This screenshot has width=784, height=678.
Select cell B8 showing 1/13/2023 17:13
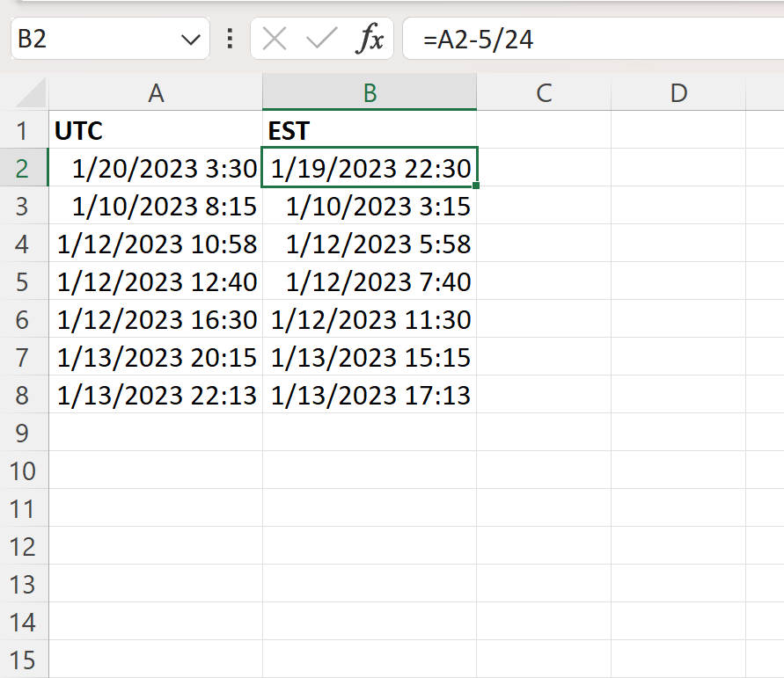click(370, 396)
